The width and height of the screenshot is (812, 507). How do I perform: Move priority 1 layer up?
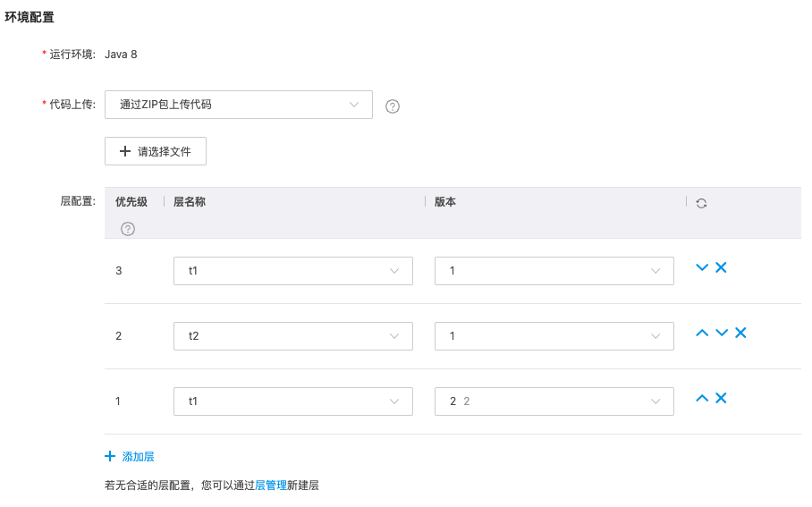pos(702,398)
